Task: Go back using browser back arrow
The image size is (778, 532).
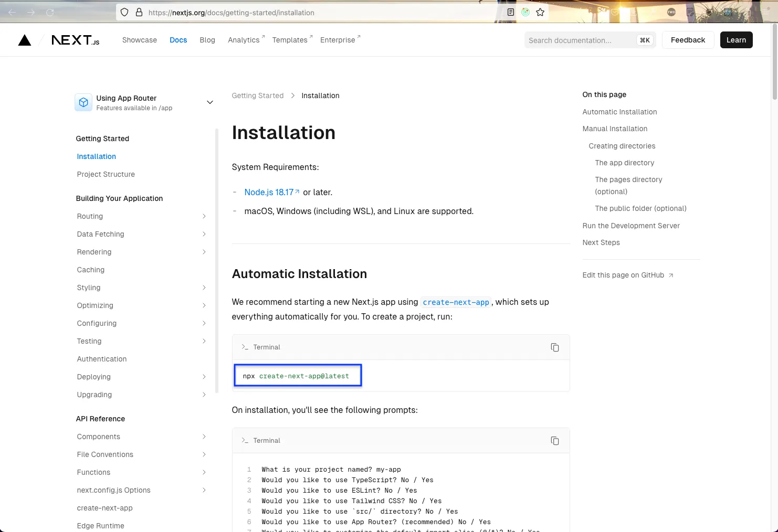Action: coord(12,12)
